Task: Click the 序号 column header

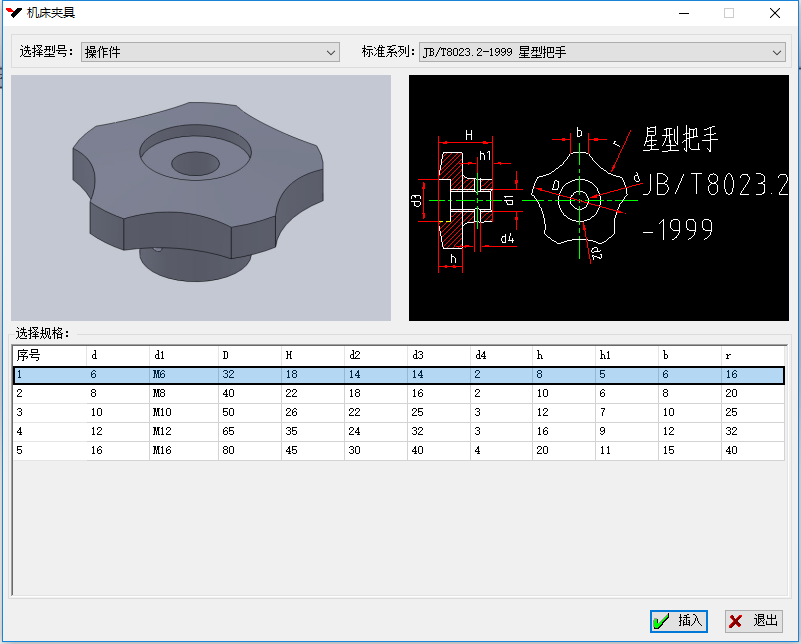Action: pyautogui.click(x=48, y=355)
